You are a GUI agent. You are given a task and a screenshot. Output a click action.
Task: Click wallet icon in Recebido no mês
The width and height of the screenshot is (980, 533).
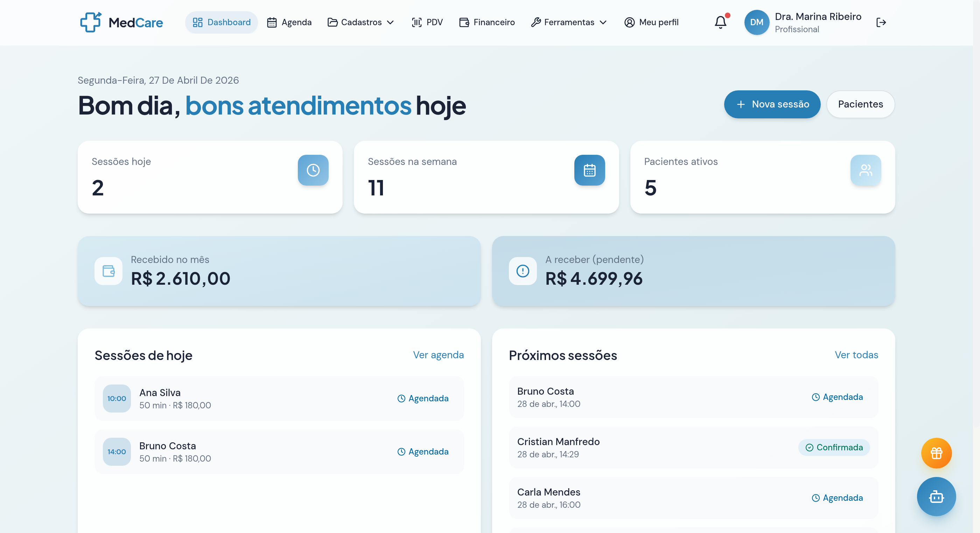[108, 271]
